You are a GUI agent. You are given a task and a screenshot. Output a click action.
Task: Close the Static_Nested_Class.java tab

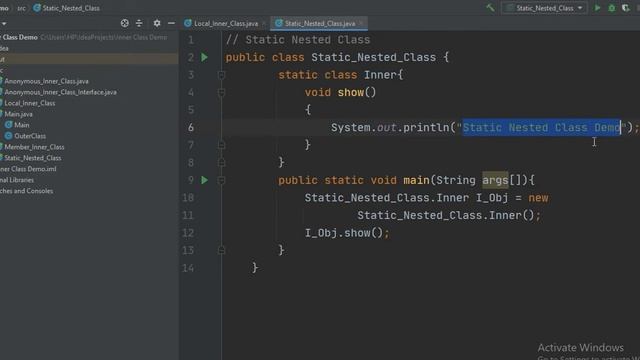click(x=361, y=24)
